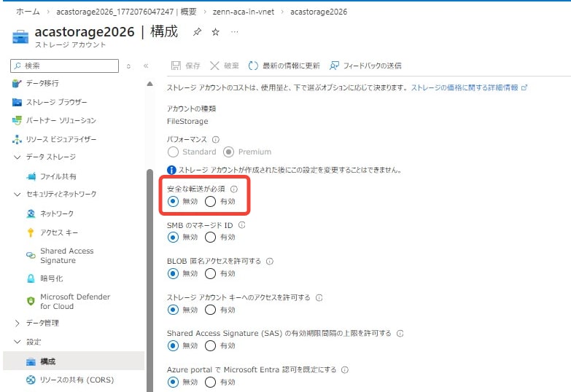Focus the 検索 input field
The height and width of the screenshot is (392, 571).
[x=64, y=66]
